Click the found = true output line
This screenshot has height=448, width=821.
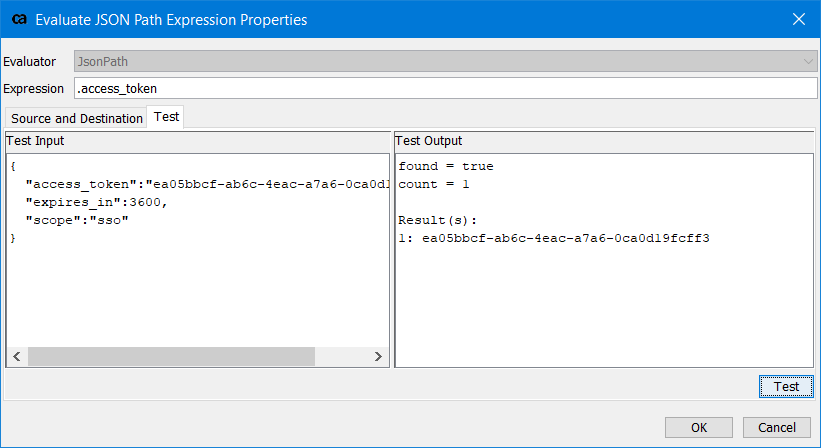coord(446,166)
